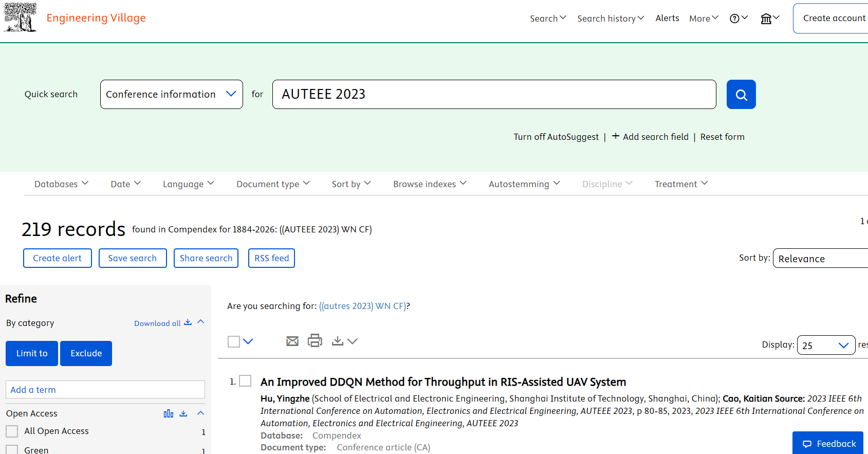The height and width of the screenshot is (454, 868).
Task: Tick the select-all results checkbox
Action: tap(234, 341)
